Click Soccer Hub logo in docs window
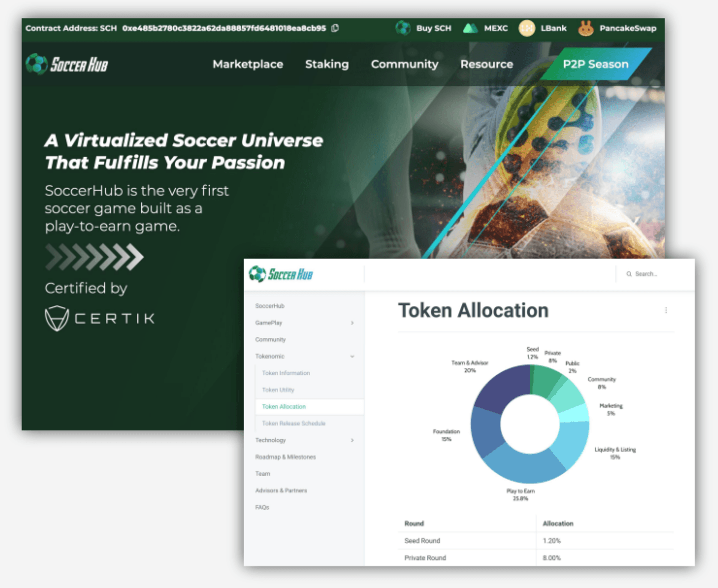The height and width of the screenshot is (588, 718). click(281, 274)
